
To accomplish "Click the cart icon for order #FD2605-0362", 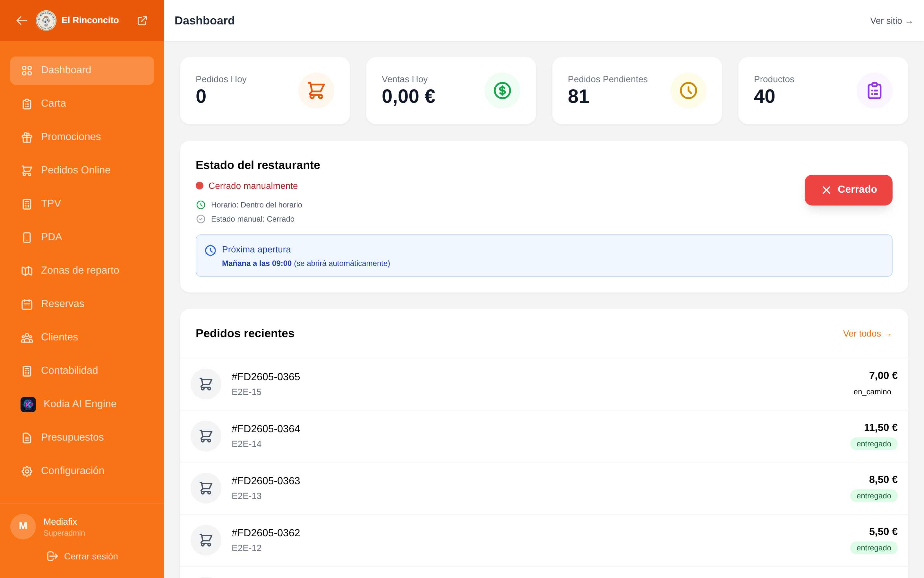I will (x=206, y=540).
